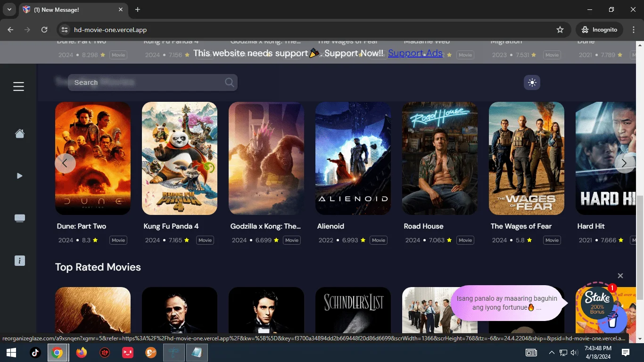Open Godzilla x Kong poster

coord(266,158)
